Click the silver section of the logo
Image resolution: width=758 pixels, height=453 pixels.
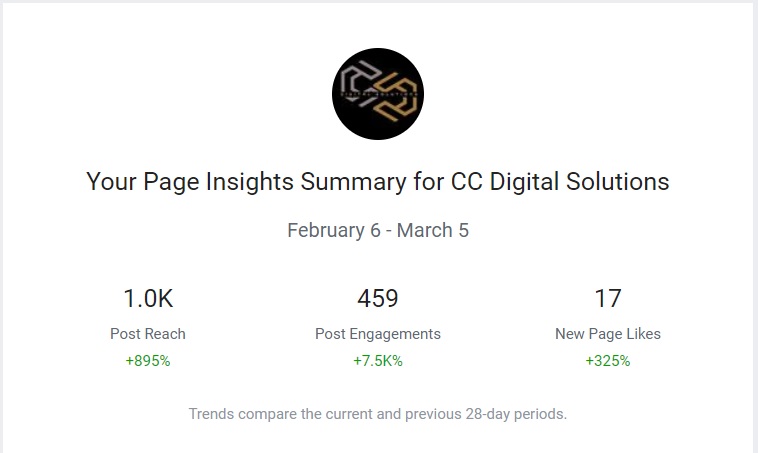(360, 82)
